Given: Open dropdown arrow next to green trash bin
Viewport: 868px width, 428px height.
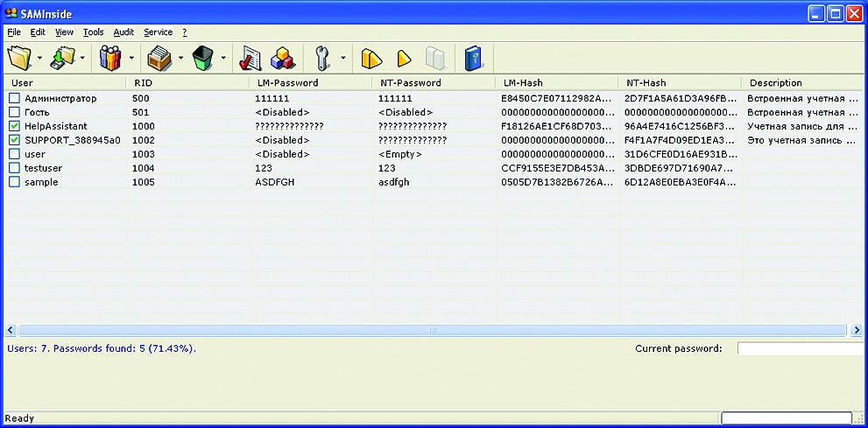Looking at the screenshot, I should (x=224, y=60).
